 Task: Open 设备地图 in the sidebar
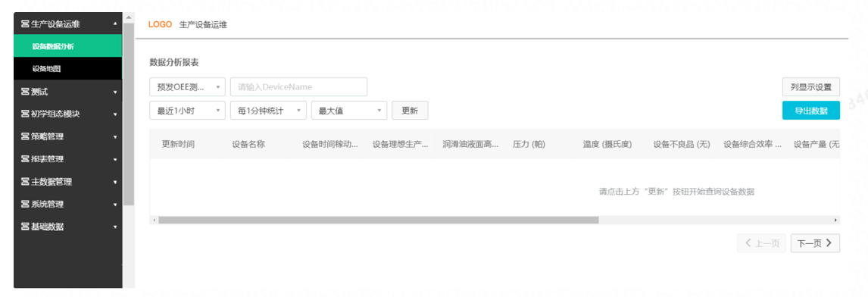pyautogui.click(x=67, y=69)
